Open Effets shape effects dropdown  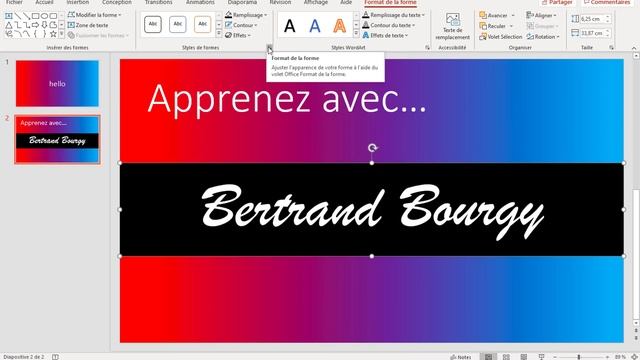tap(238, 36)
